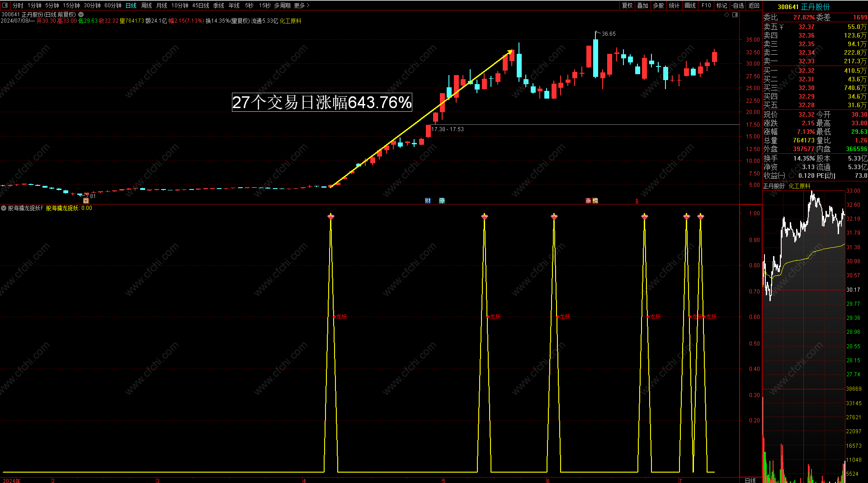Viewport: 868px width, 483px height.
Task: Click the 36.65 high price label
Action: click(x=609, y=34)
